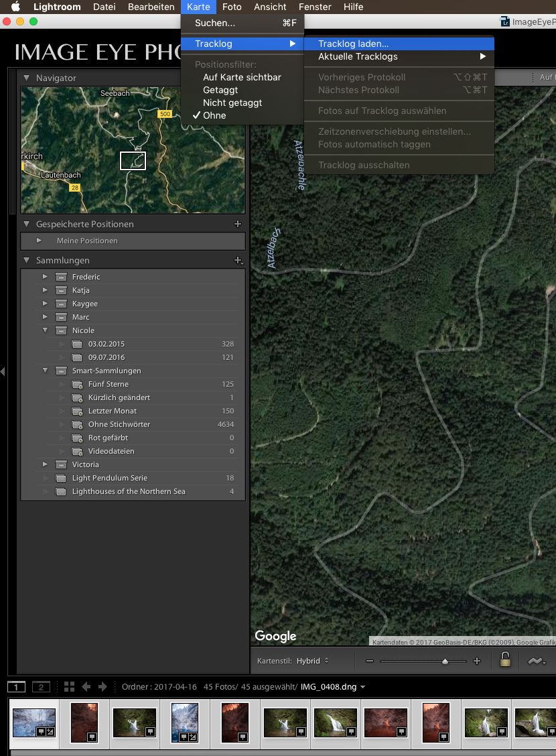Collapse the Navigator panel
Viewport: 556px width, 756px height.
[x=27, y=78]
